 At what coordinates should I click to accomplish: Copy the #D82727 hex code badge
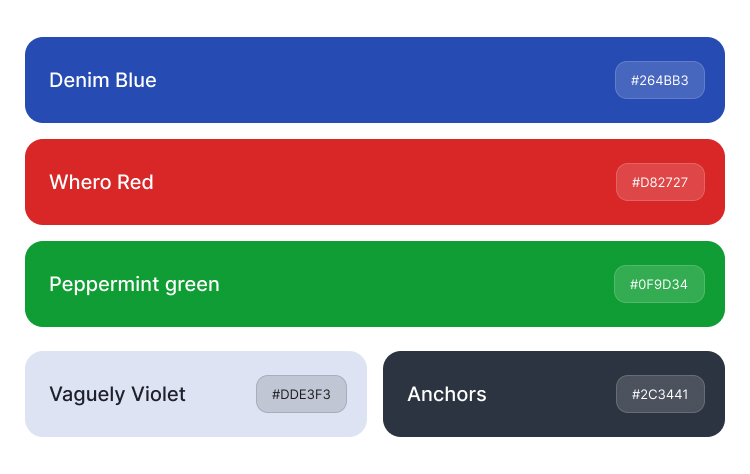pyautogui.click(x=660, y=182)
